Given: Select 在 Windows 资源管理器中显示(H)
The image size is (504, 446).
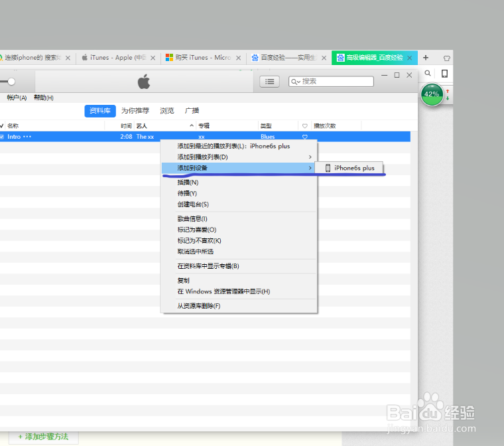Looking at the screenshot, I should coord(239,291).
